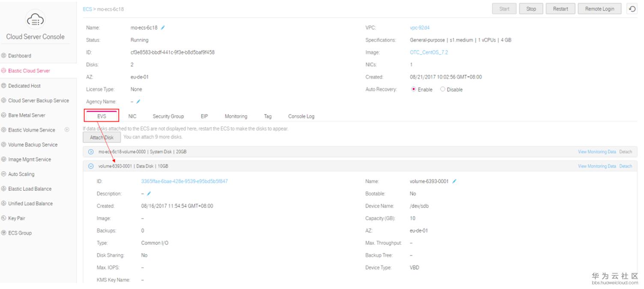Click the Restart button
The height and width of the screenshot is (289, 644).
tap(561, 9)
